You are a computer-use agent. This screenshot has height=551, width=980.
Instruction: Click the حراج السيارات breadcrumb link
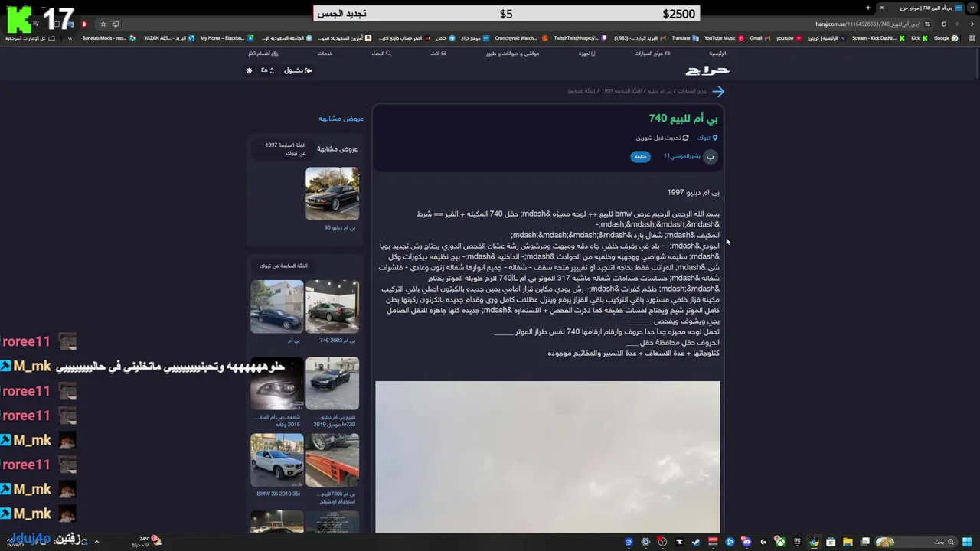[x=692, y=91]
